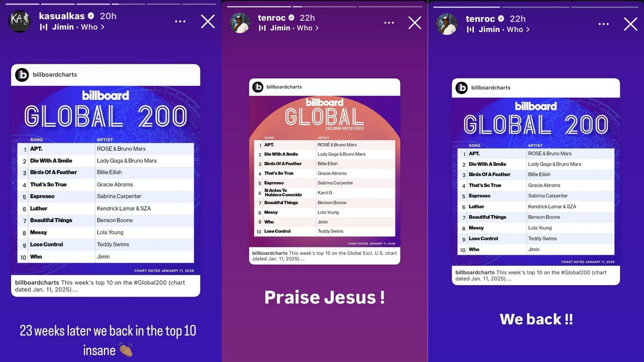Open APT. song link in center panel

click(x=270, y=144)
